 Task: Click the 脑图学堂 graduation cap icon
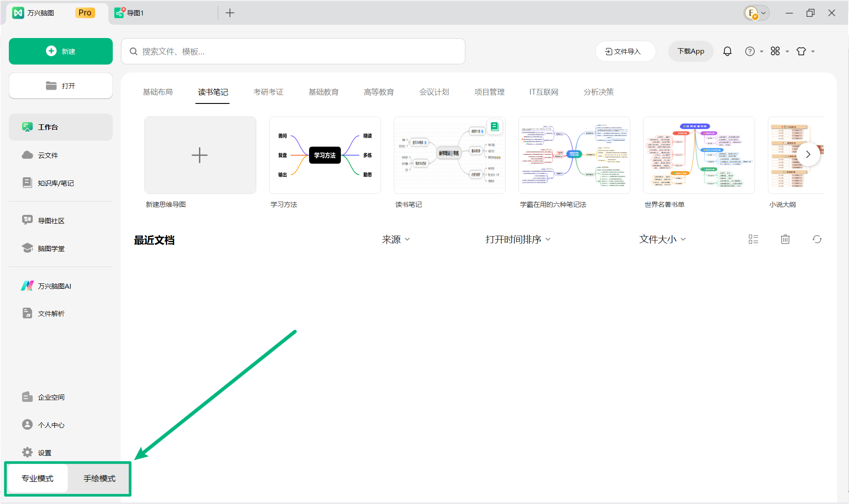click(27, 248)
